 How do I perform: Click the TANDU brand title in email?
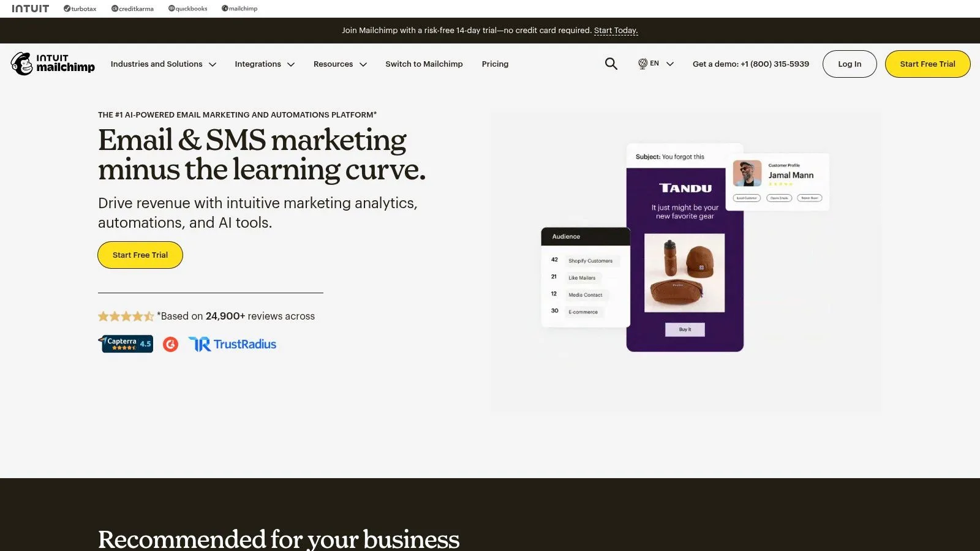point(685,188)
